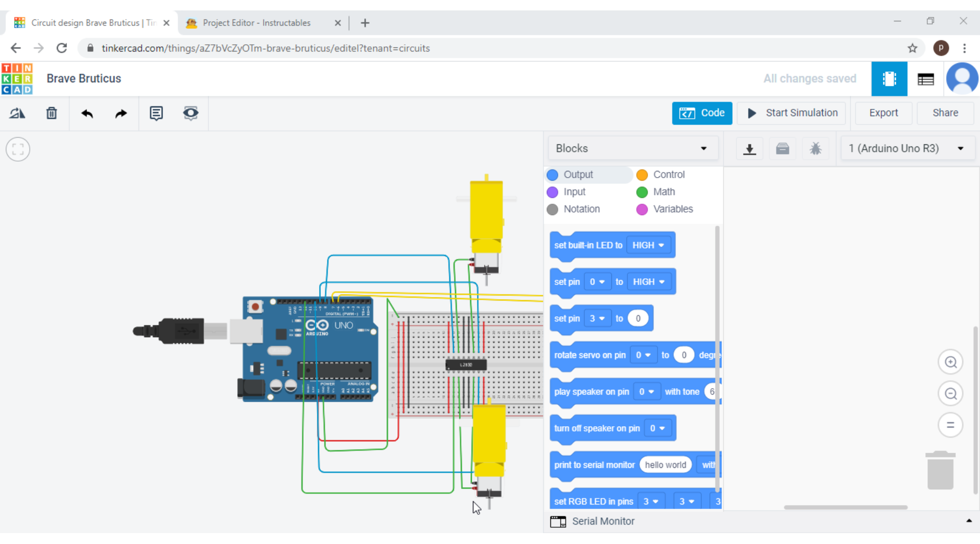Image resolution: width=980 pixels, height=544 pixels.
Task: Open pin 3 dropdown in set pin block
Action: [597, 318]
